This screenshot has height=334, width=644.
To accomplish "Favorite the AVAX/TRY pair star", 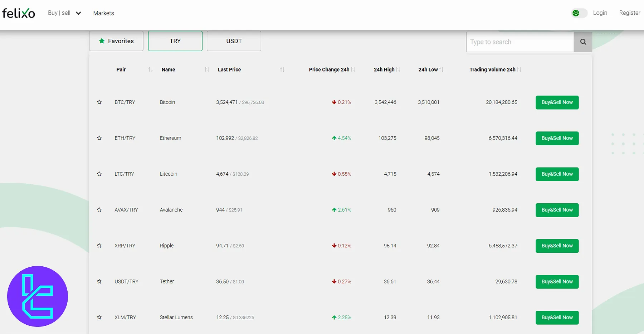I will 99,210.
